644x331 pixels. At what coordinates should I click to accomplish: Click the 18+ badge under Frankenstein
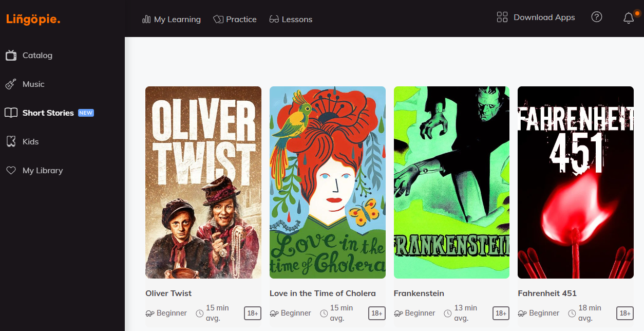click(x=501, y=313)
